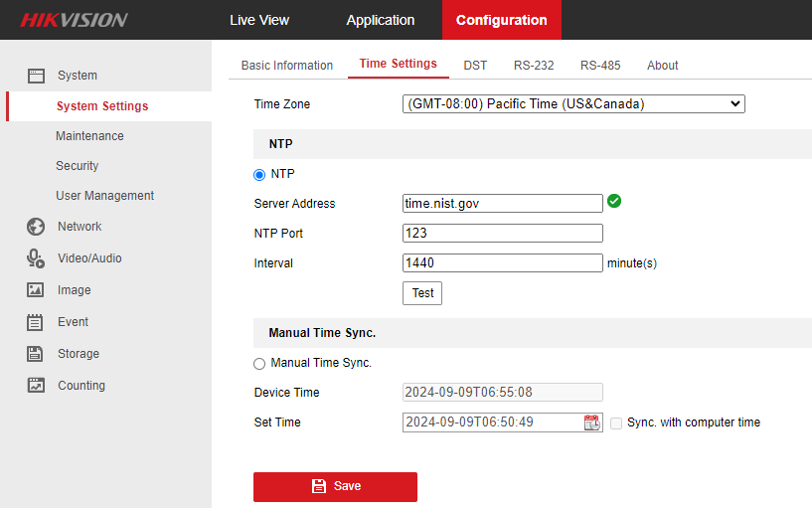Click the Image picture icon

36,290
